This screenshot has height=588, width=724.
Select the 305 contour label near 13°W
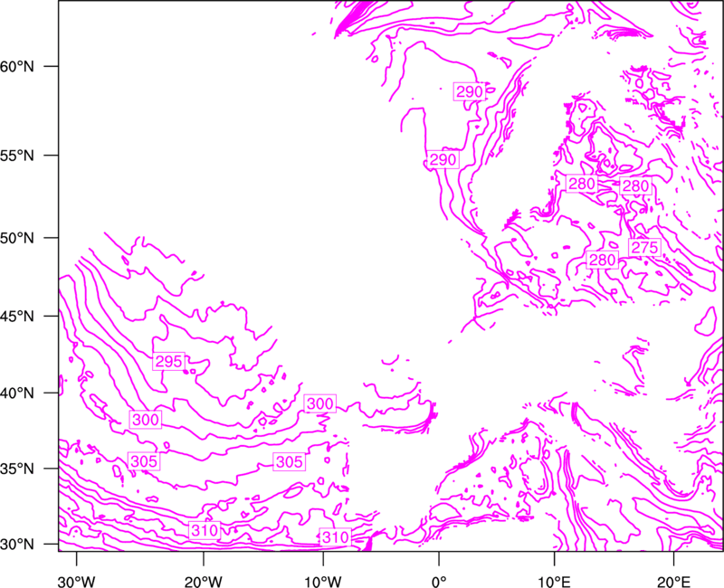(290, 461)
